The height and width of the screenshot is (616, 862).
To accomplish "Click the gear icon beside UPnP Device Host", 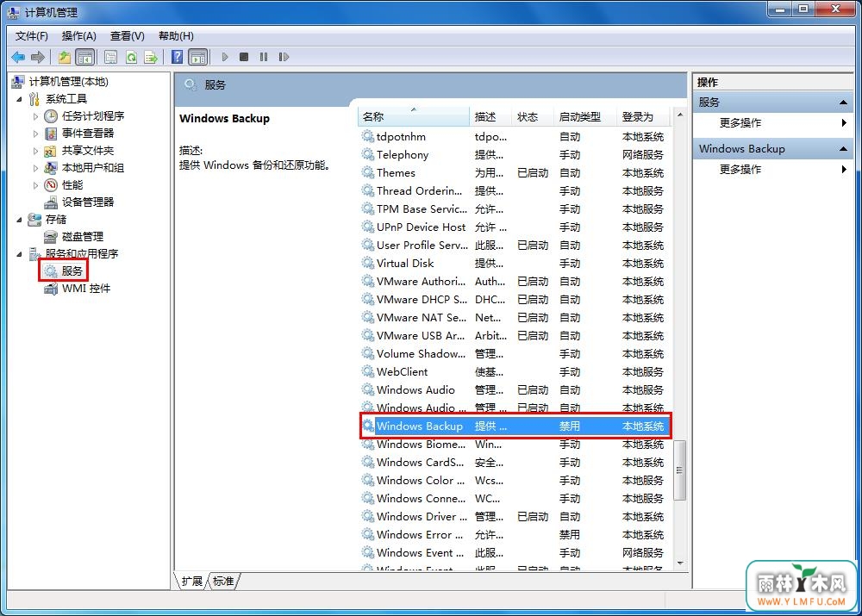I will click(368, 227).
